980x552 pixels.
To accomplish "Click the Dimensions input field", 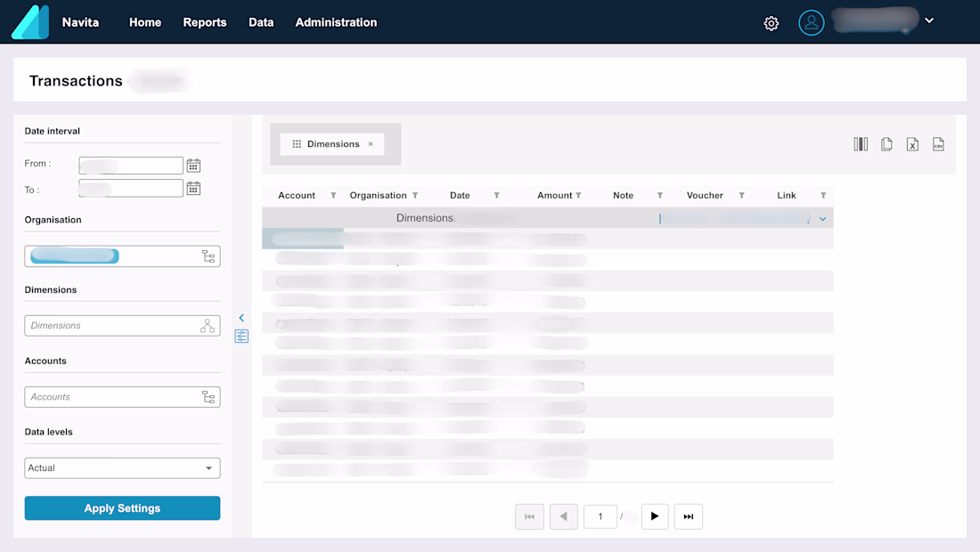I will (123, 325).
